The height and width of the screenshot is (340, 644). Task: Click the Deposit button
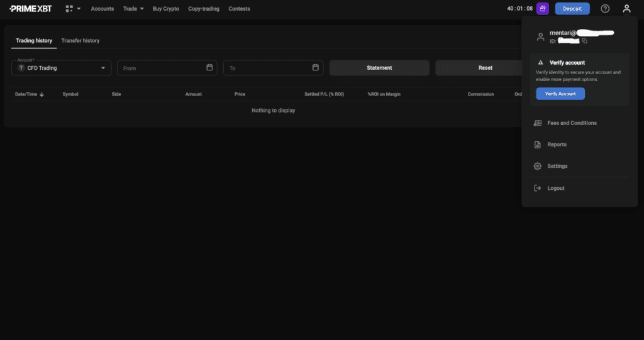[572, 9]
